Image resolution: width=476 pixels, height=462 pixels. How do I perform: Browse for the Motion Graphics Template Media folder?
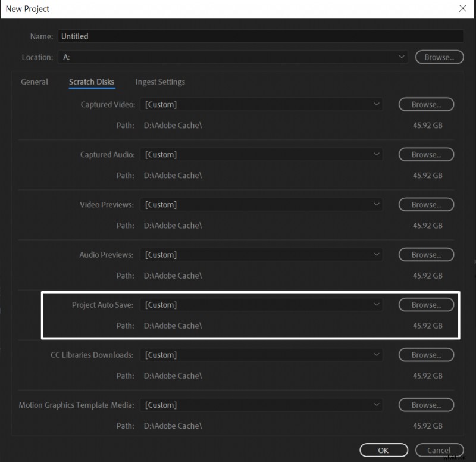click(x=425, y=405)
